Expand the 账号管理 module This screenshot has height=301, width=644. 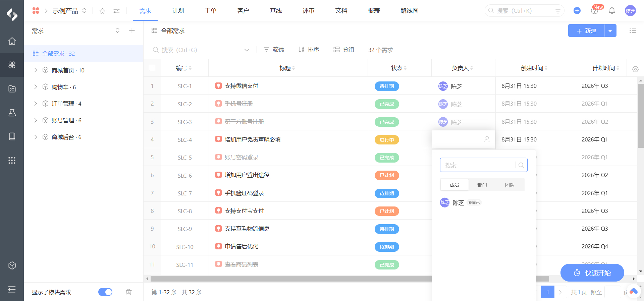[x=36, y=120]
